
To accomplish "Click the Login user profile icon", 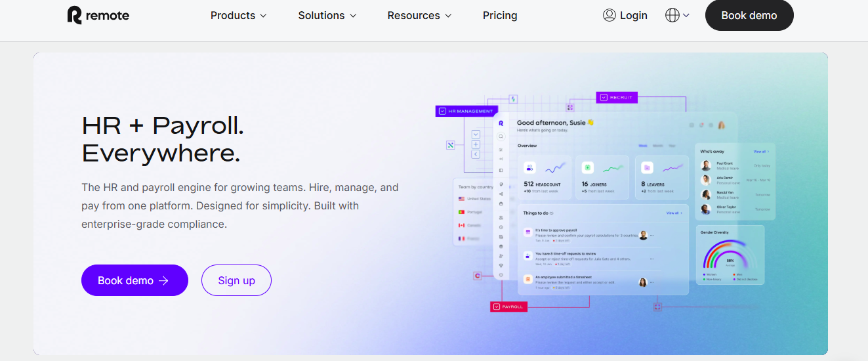I will tap(609, 15).
